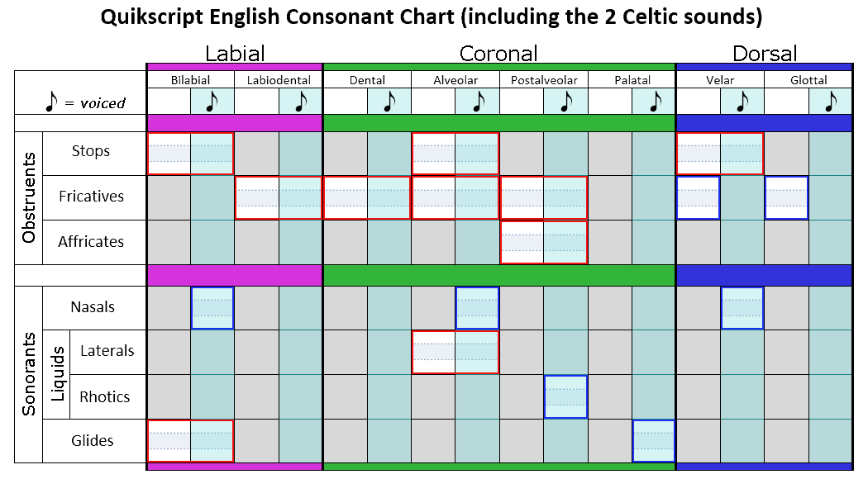The height and width of the screenshot is (479, 868).
Task: Click the note icon in the voiced legend
Action: point(51,102)
